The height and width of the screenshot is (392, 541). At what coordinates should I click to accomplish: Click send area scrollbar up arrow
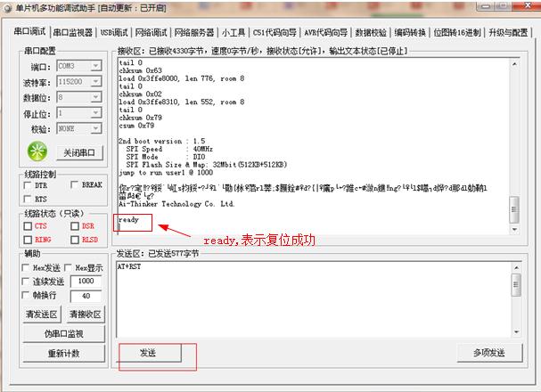[516, 267]
